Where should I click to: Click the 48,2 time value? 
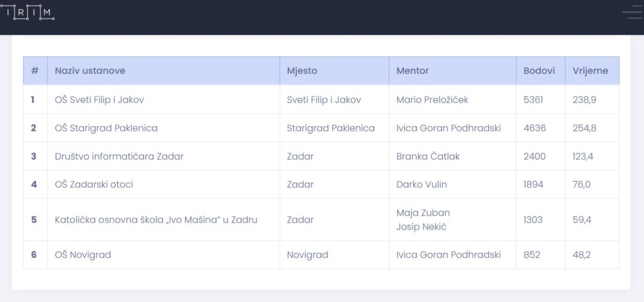coord(581,255)
